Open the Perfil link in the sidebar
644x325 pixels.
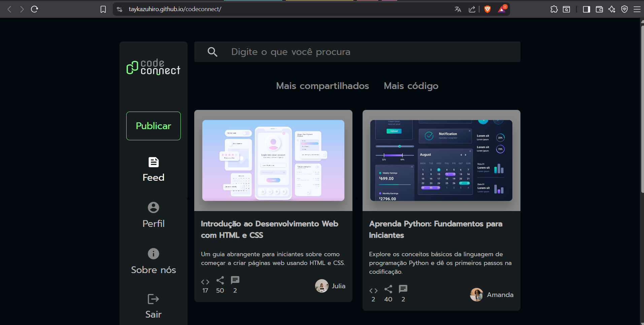click(154, 224)
